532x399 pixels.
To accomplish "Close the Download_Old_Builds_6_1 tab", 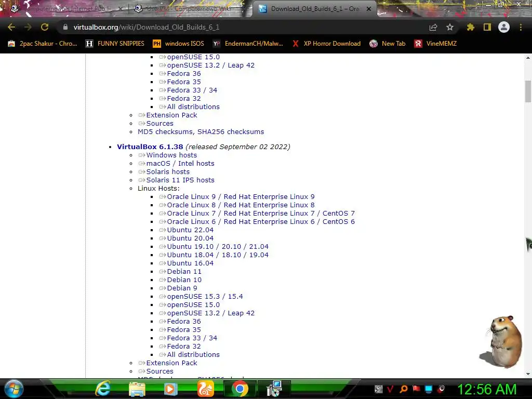I will coord(369,9).
